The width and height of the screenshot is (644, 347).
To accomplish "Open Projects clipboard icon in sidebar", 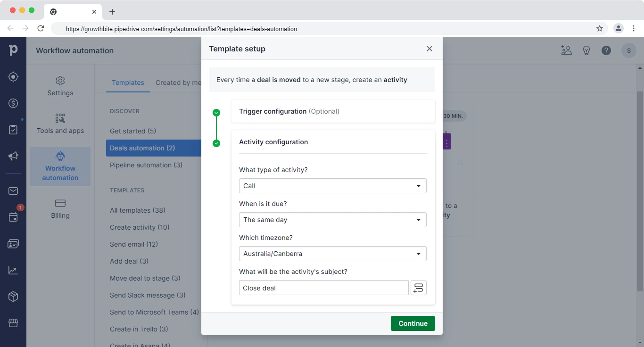I will click(13, 130).
